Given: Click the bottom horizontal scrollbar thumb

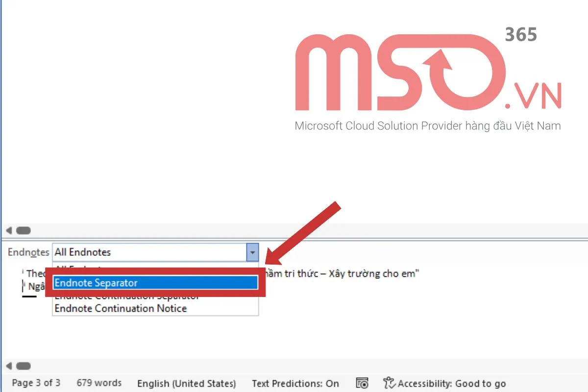Looking at the screenshot, I should pyautogui.click(x=23, y=366).
